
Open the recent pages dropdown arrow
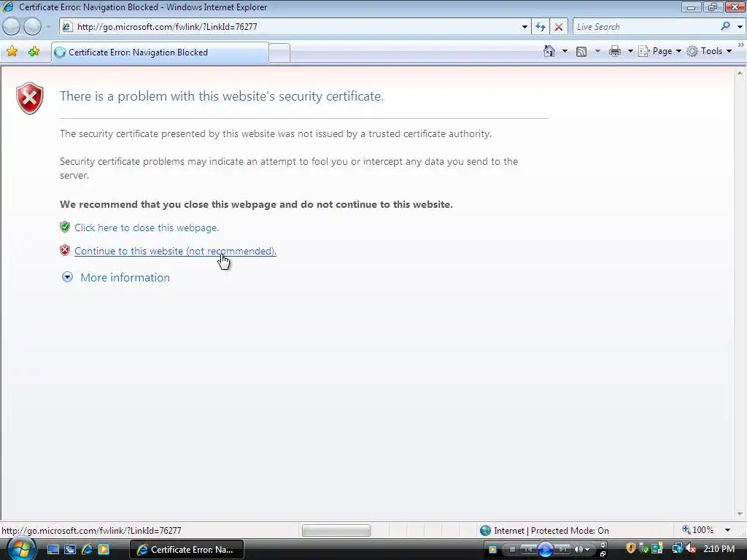coord(48,27)
